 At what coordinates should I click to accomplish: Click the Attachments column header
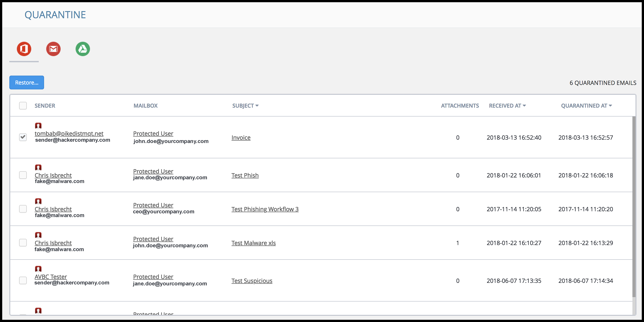(x=460, y=106)
